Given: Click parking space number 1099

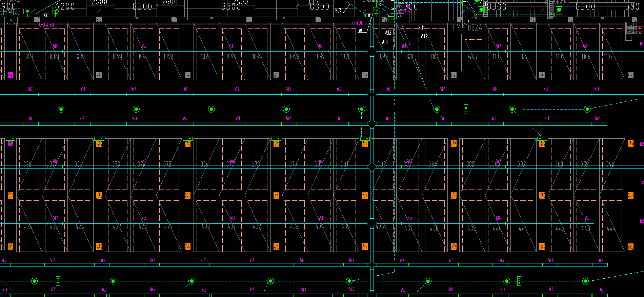Looking at the screenshot, I should (x=383, y=56).
